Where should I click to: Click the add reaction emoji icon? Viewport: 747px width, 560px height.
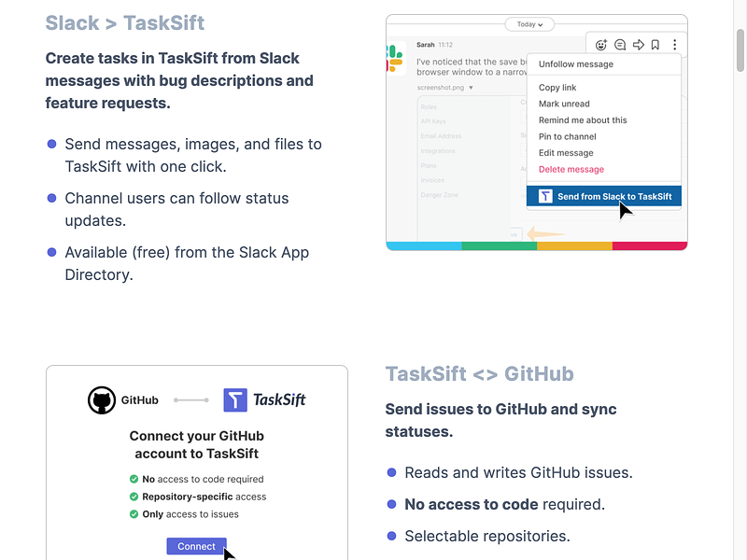click(601, 45)
